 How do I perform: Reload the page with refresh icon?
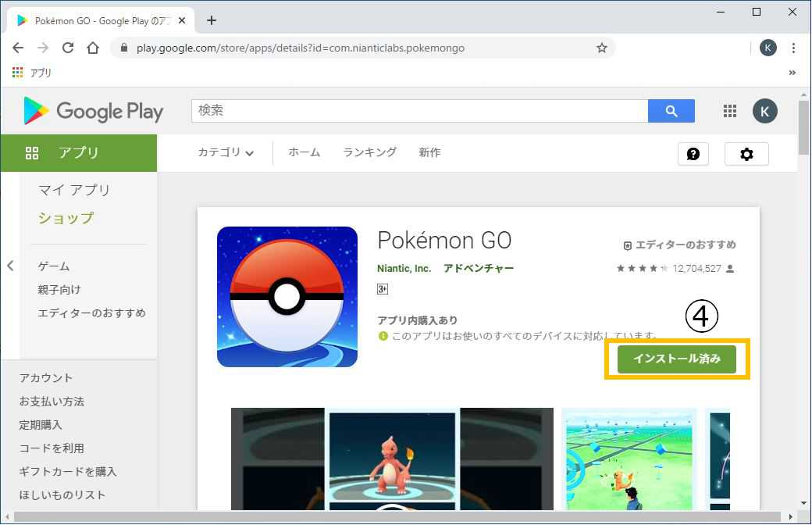(68, 48)
